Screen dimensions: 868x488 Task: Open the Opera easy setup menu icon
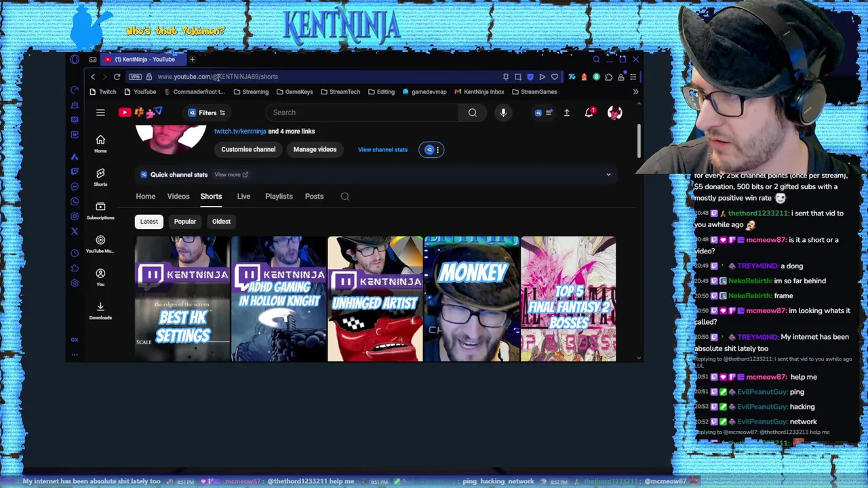tap(633, 77)
